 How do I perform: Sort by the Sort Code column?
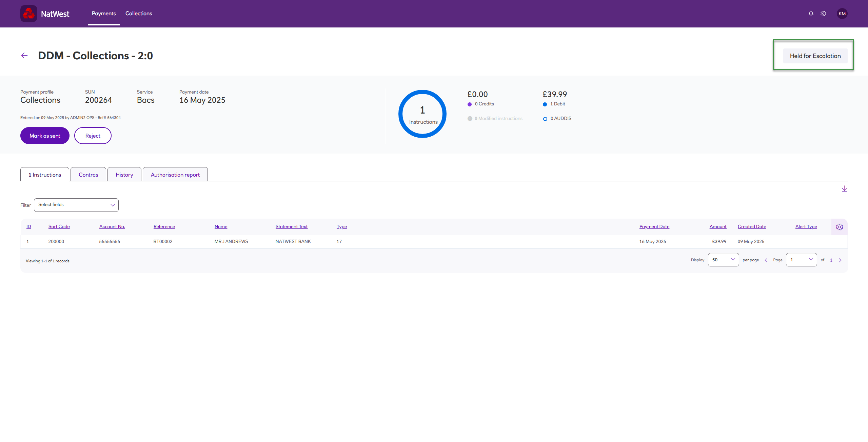[x=59, y=226]
